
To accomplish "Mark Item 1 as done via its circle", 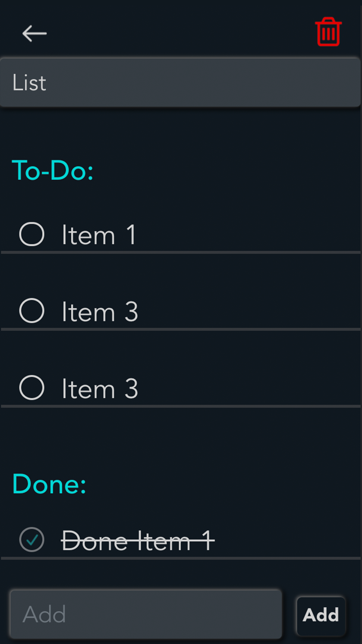I will pyautogui.click(x=32, y=234).
